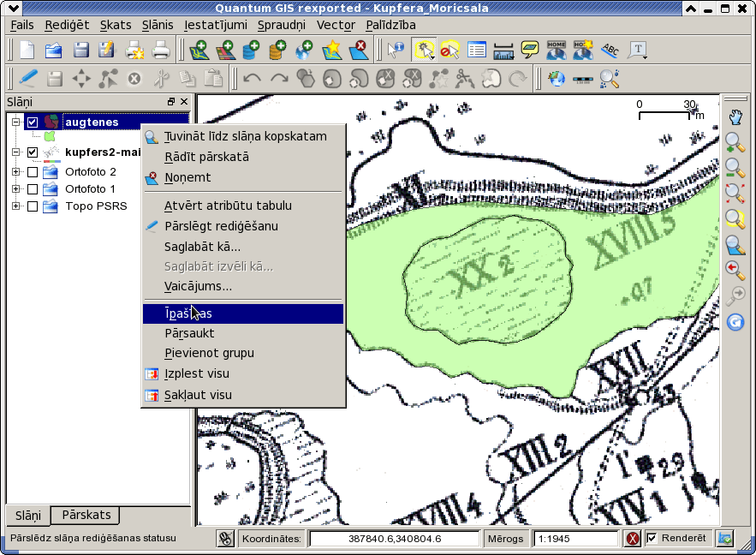Choose Izplest visu context entry
Screen dimensions: 756x555
(x=243, y=373)
